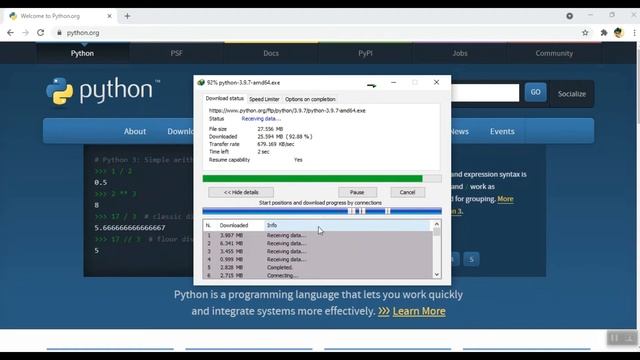Viewport: 640px width, 360px height.
Task: Click the Info column header
Action: click(x=348, y=225)
